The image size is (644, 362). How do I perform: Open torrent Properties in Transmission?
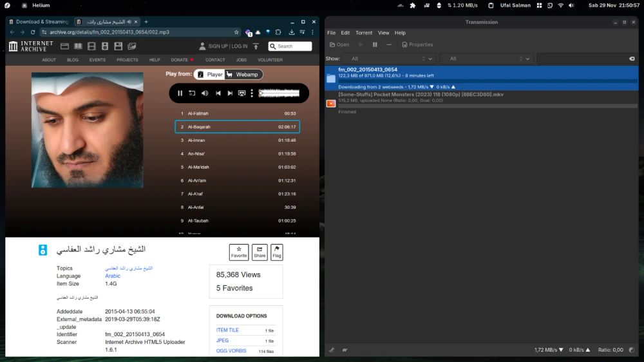[x=417, y=44]
